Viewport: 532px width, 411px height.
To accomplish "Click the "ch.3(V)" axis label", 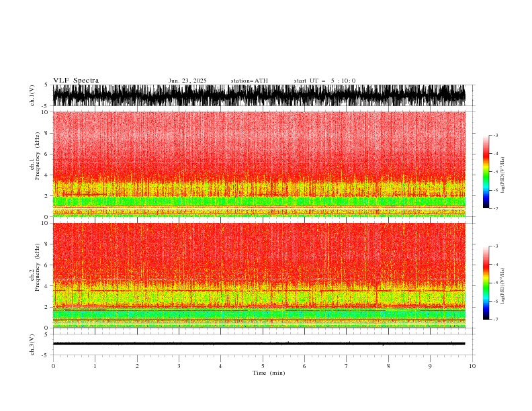I will (x=32, y=345).
